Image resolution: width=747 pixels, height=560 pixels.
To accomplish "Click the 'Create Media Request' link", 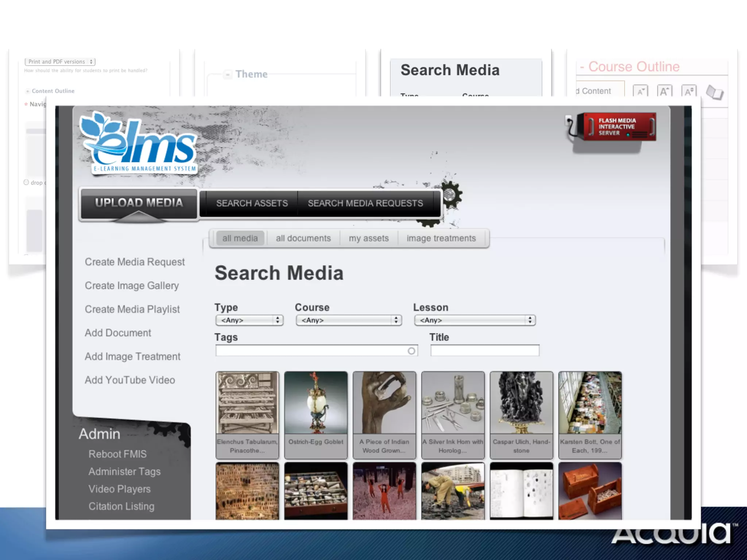I will 135,262.
